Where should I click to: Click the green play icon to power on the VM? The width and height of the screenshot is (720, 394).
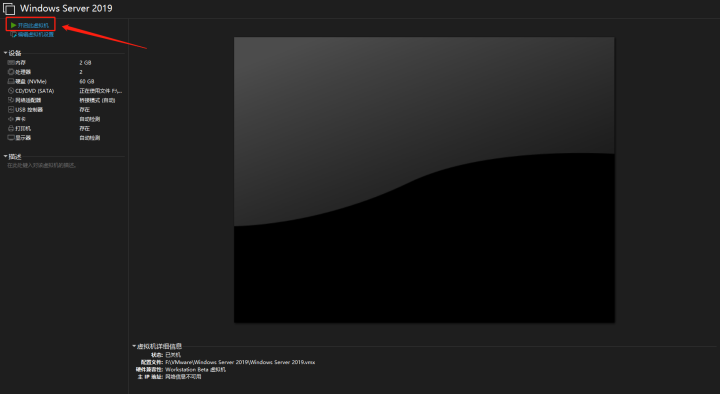(x=13, y=25)
